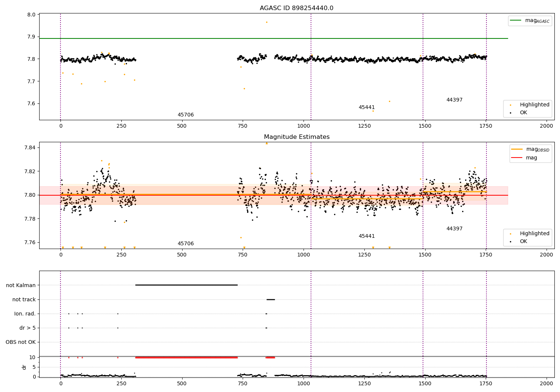Screen dimensions: 560x392
Task: Click obsid label 45706 in middle plot
Action: click(x=186, y=243)
